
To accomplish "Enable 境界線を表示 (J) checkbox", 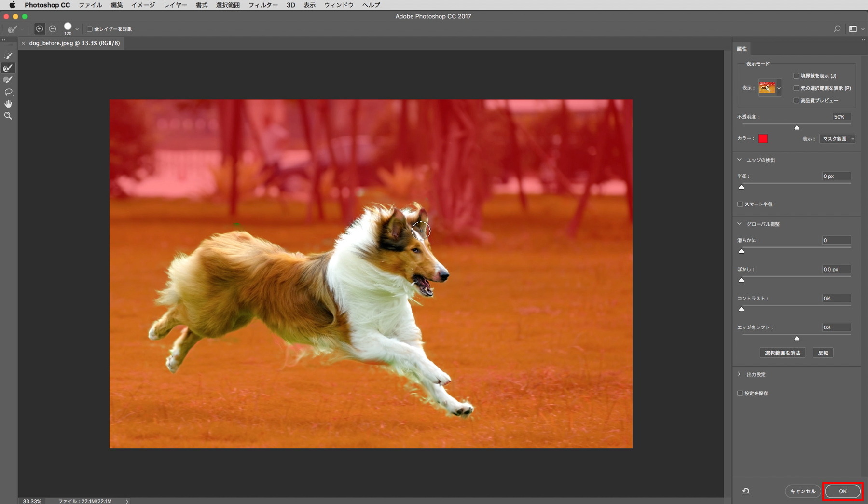I will tap(796, 76).
